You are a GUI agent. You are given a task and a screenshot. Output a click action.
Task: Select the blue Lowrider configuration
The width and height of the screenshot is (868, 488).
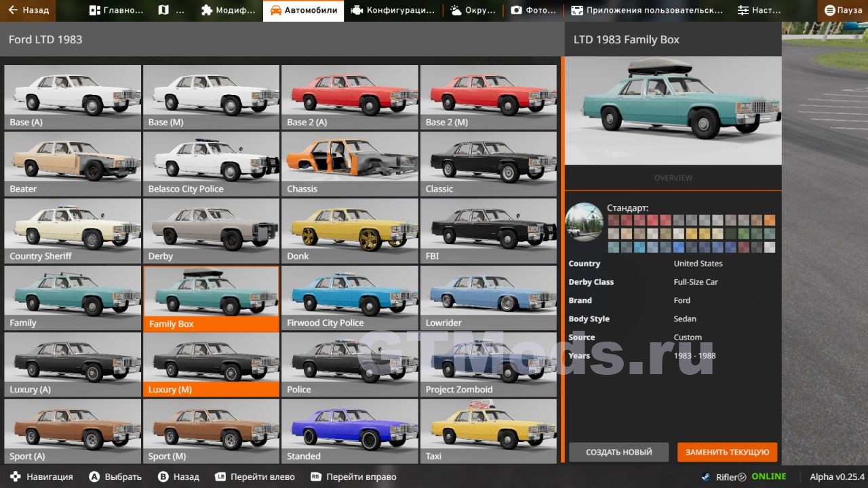tap(488, 298)
